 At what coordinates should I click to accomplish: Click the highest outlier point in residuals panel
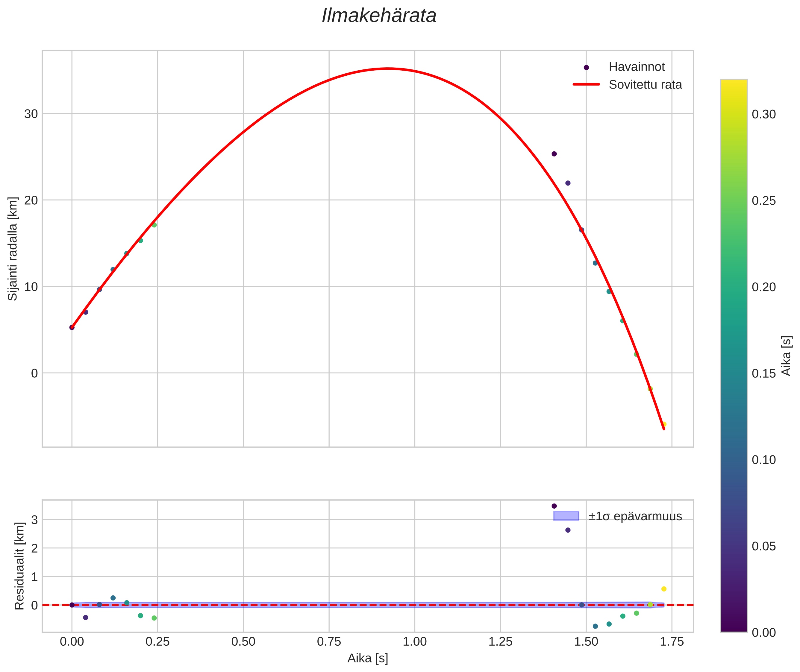pyautogui.click(x=554, y=506)
